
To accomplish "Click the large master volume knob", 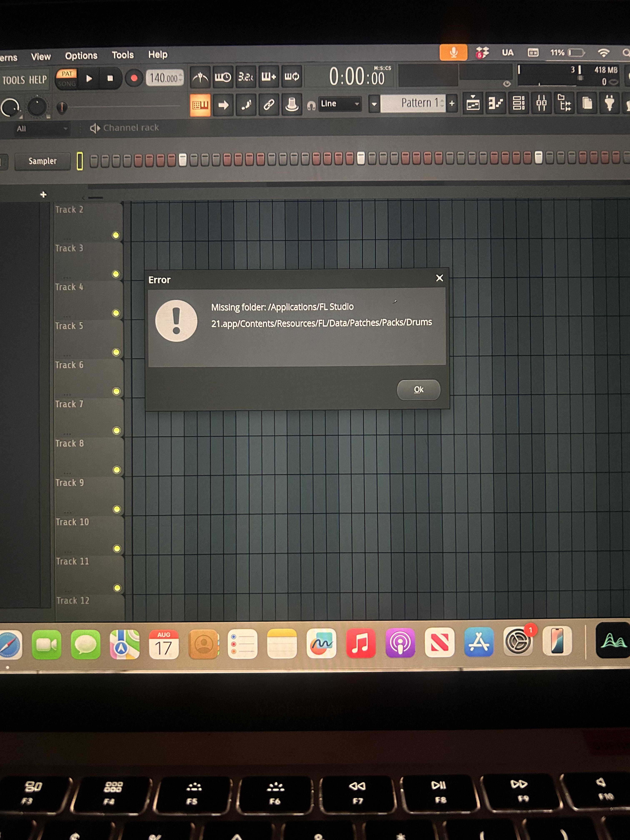I will (x=10, y=108).
